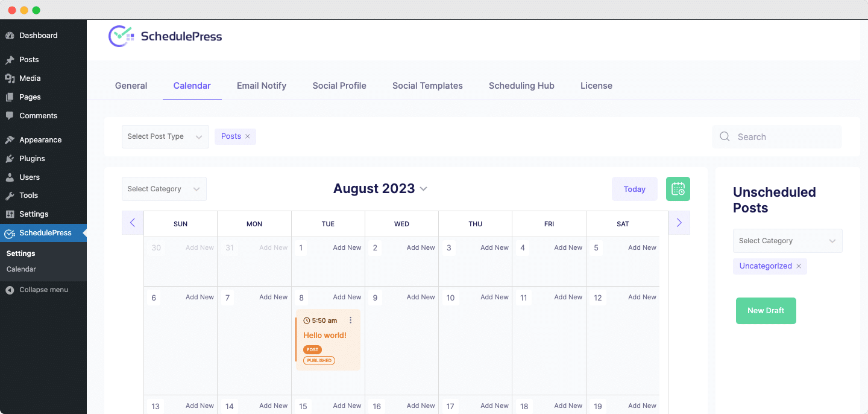Image resolution: width=868 pixels, height=414 pixels.
Task: Click the SchedulePress logo at top
Action: 165,36
